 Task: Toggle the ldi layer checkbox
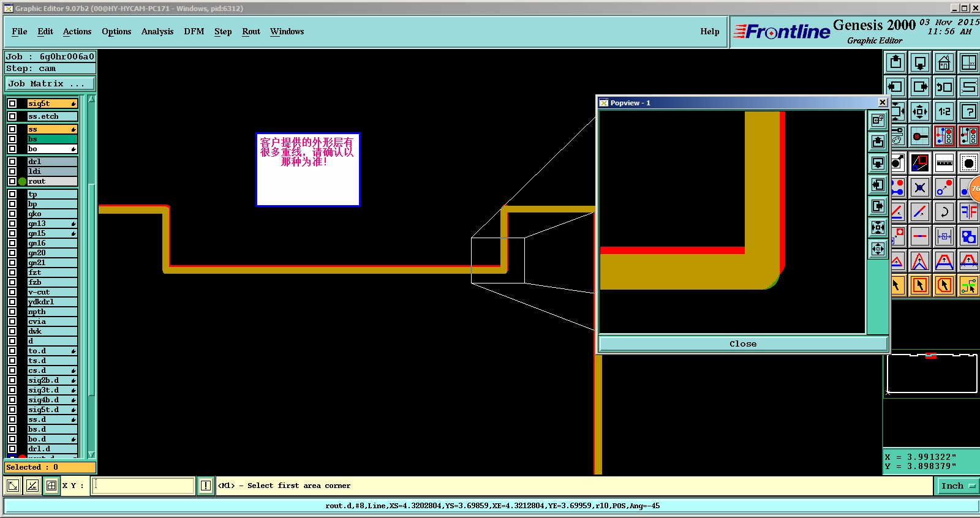[12, 171]
